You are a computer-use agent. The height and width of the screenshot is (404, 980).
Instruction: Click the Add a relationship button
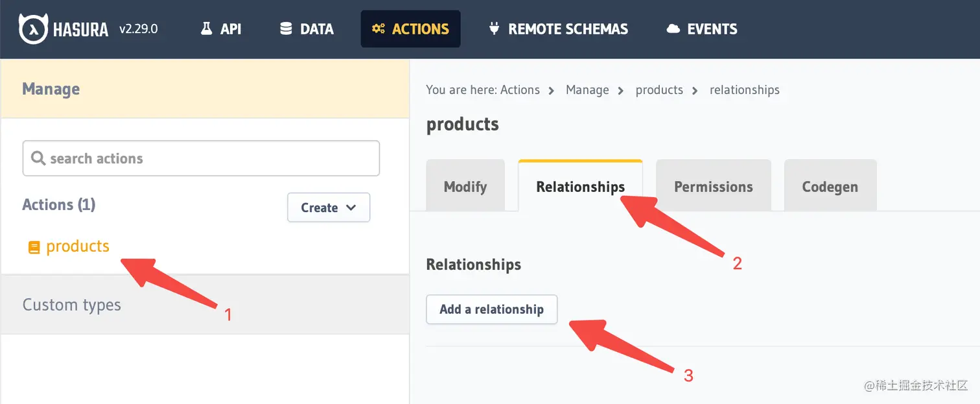[492, 309]
